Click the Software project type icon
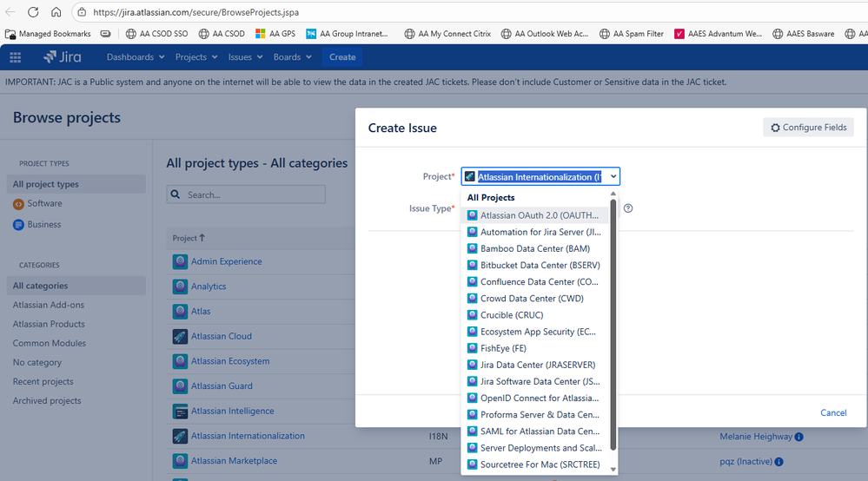This screenshot has width=868, height=481. pyautogui.click(x=18, y=204)
